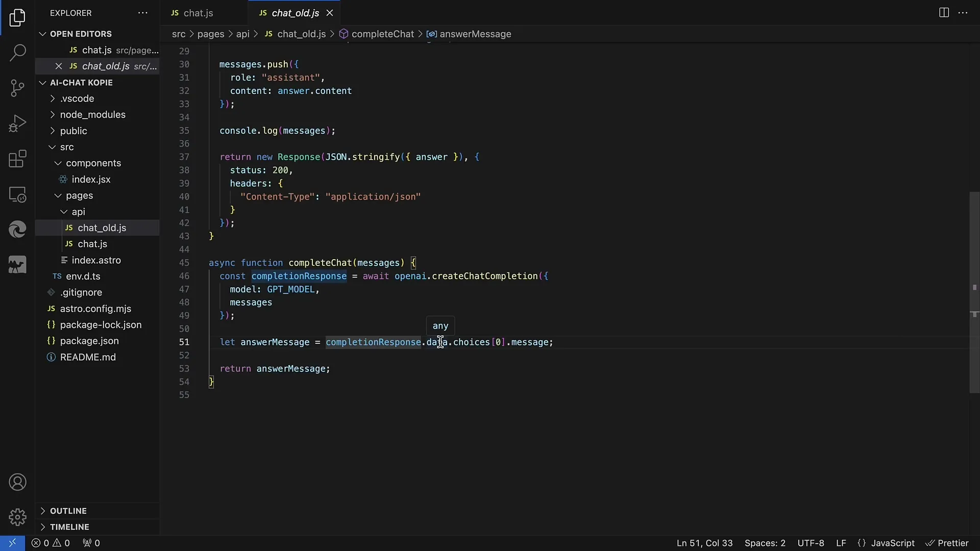980x551 pixels.
Task: Close chat_old.js in Open Editors list
Action: point(59,66)
